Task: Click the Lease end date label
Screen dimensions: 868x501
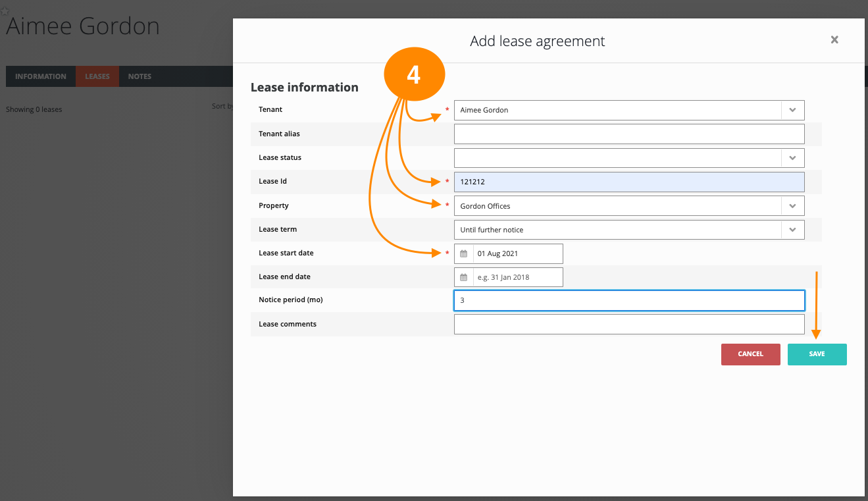Action: click(x=285, y=277)
